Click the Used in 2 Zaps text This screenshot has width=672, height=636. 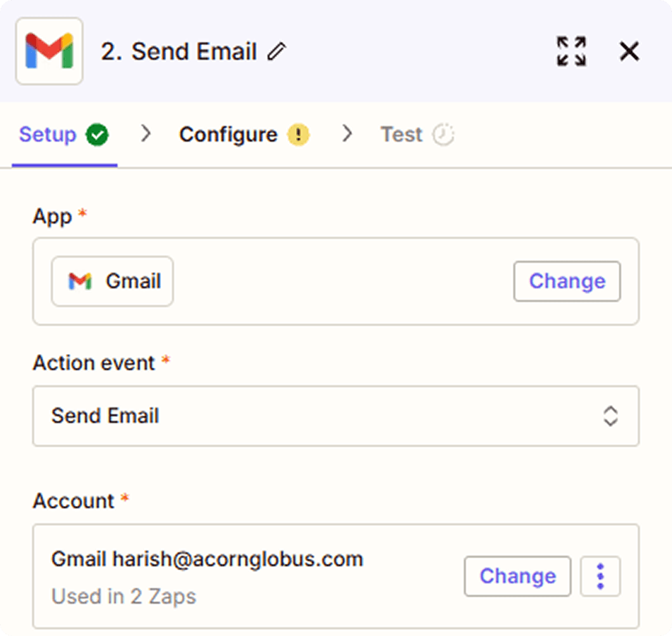coord(124,596)
